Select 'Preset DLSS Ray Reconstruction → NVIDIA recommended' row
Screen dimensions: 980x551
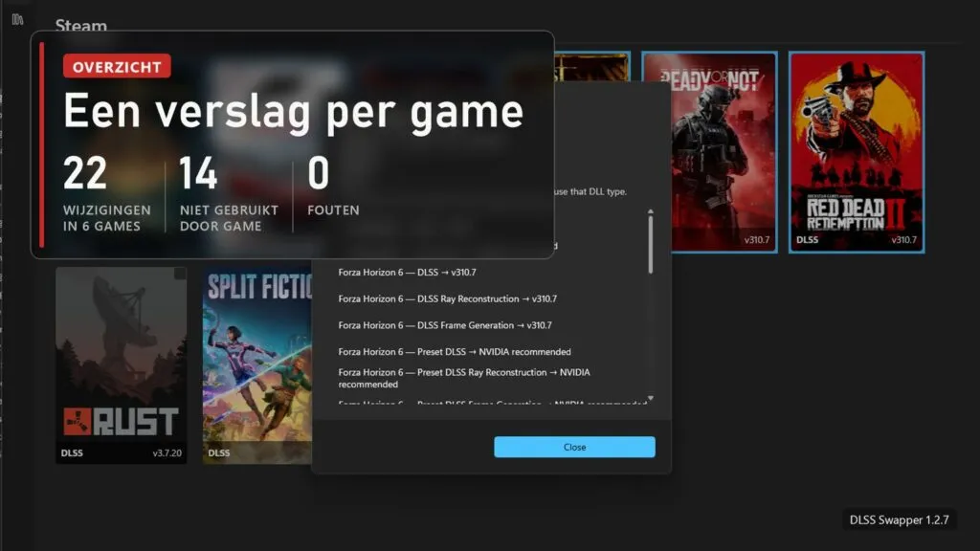point(464,378)
